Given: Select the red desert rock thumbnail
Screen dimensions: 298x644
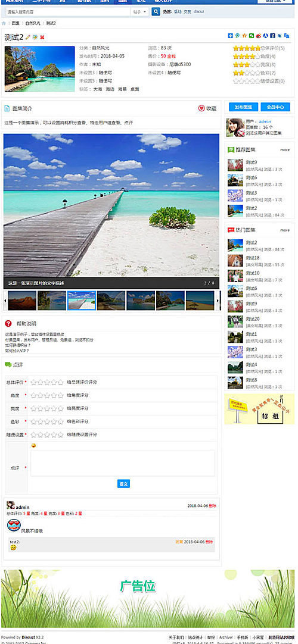Looking at the screenshot, I should click(x=22, y=301).
